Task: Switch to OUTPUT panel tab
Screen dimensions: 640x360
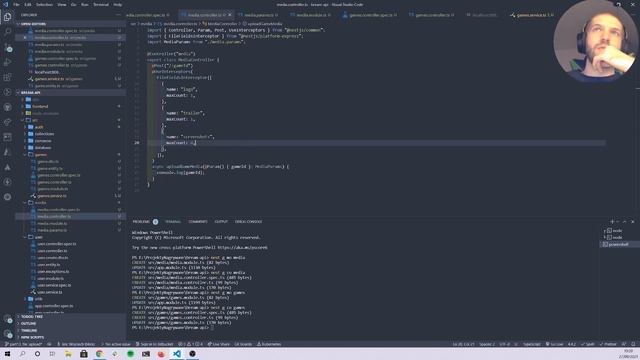Action: (221, 222)
